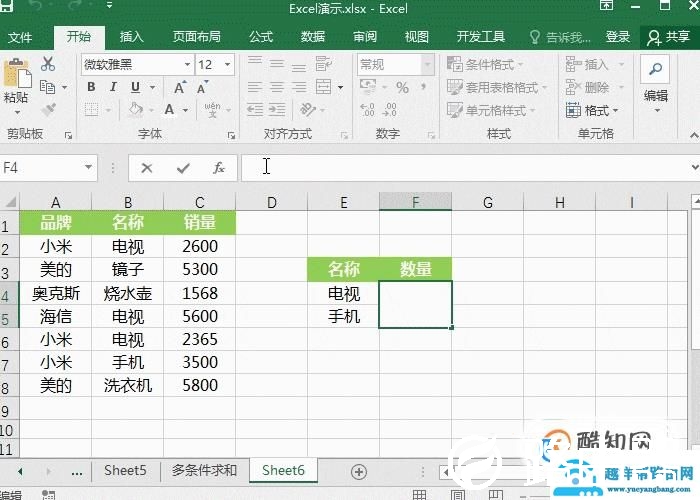Click the Select All corner triangle
The height and width of the screenshot is (500, 700).
[x=10, y=202]
